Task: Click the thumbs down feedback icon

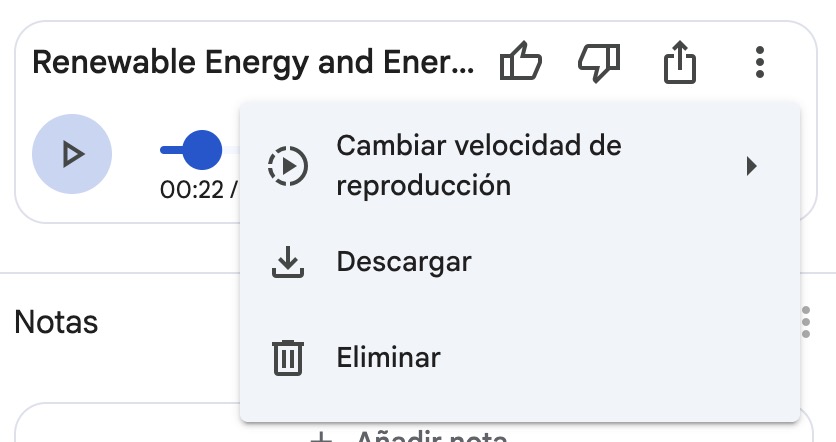Action: 599,64
